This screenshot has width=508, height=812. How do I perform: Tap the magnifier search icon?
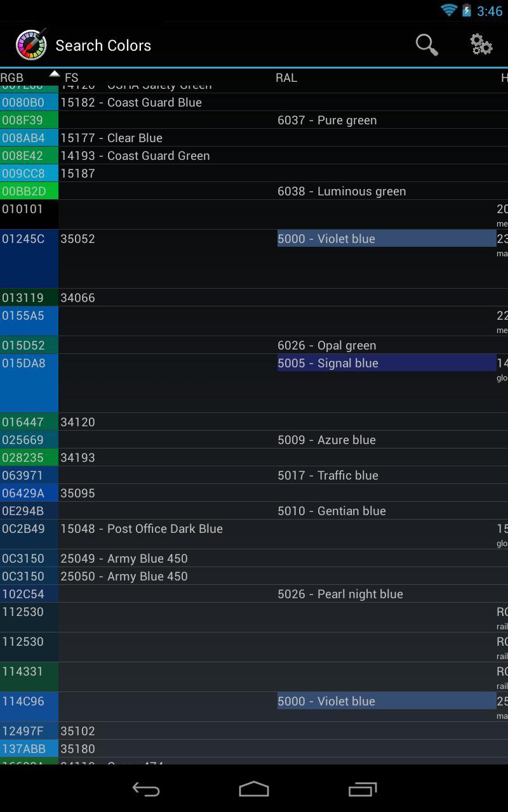click(x=427, y=45)
